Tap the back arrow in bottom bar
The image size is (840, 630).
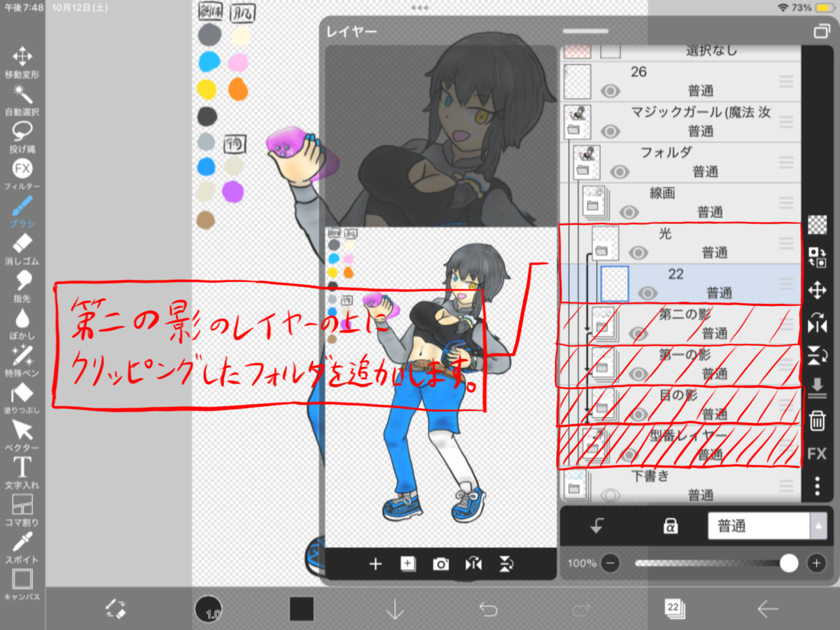768,609
